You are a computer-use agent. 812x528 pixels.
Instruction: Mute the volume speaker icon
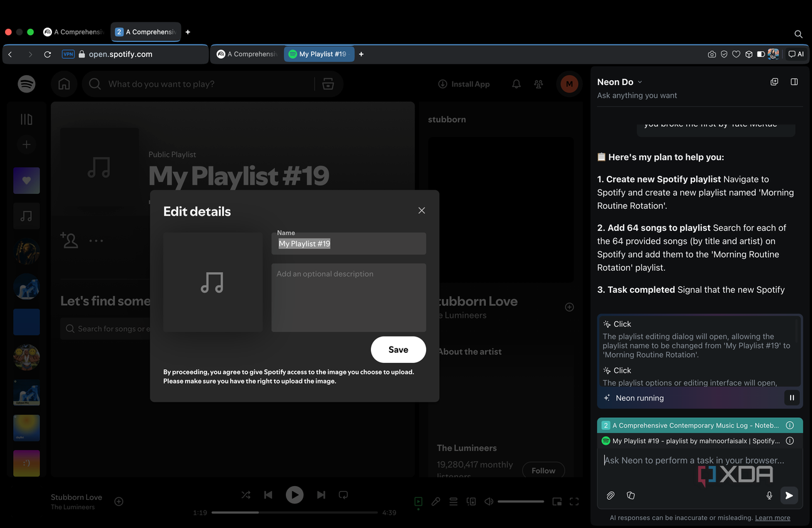[x=489, y=501]
